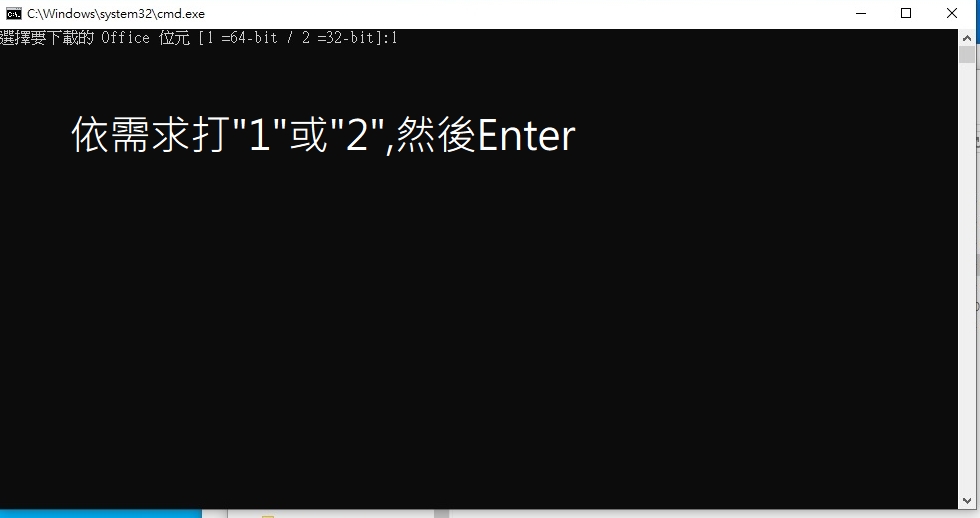Image resolution: width=980 pixels, height=518 pixels.
Task: Click the word Enter in the caption
Action: [526, 136]
